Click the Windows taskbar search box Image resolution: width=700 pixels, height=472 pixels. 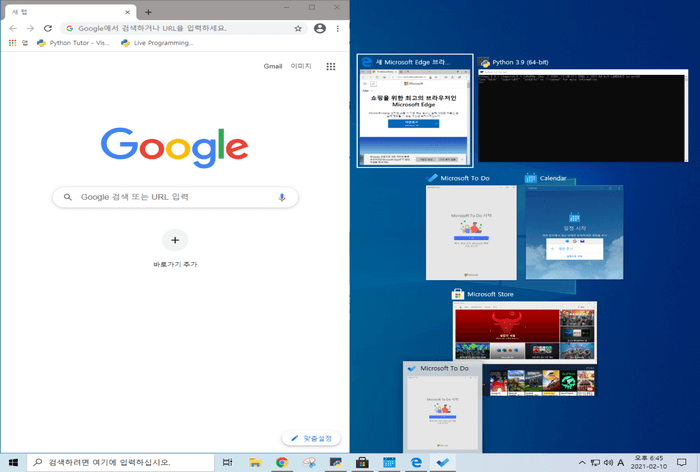click(121, 463)
